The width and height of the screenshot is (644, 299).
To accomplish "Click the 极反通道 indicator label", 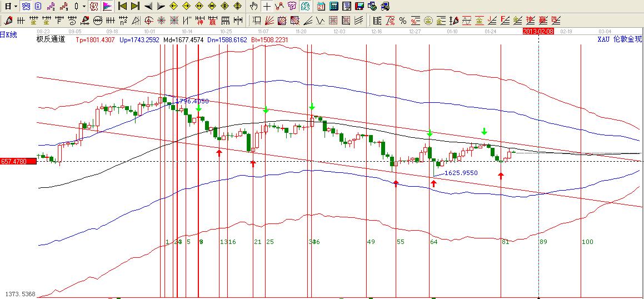I will tap(51, 39).
